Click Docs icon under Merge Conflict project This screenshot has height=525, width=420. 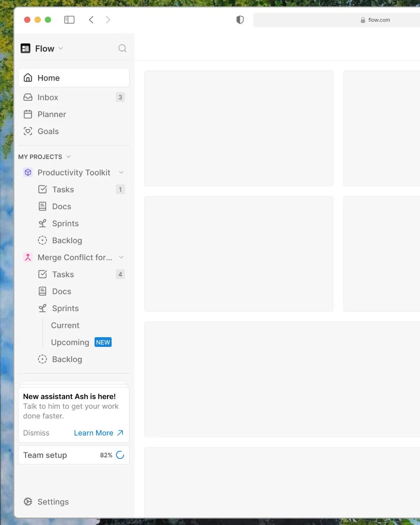pos(43,291)
